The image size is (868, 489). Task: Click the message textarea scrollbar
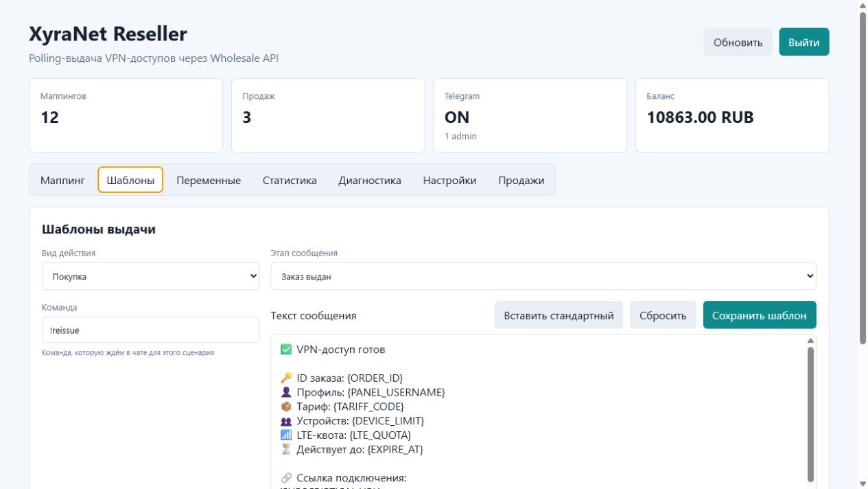pyautogui.click(x=810, y=414)
